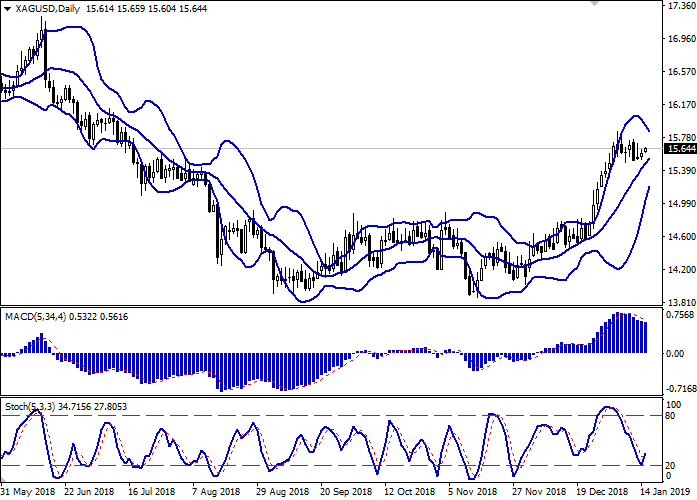Click the 19 Dec 2018 date label

click(x=598, y=492)
